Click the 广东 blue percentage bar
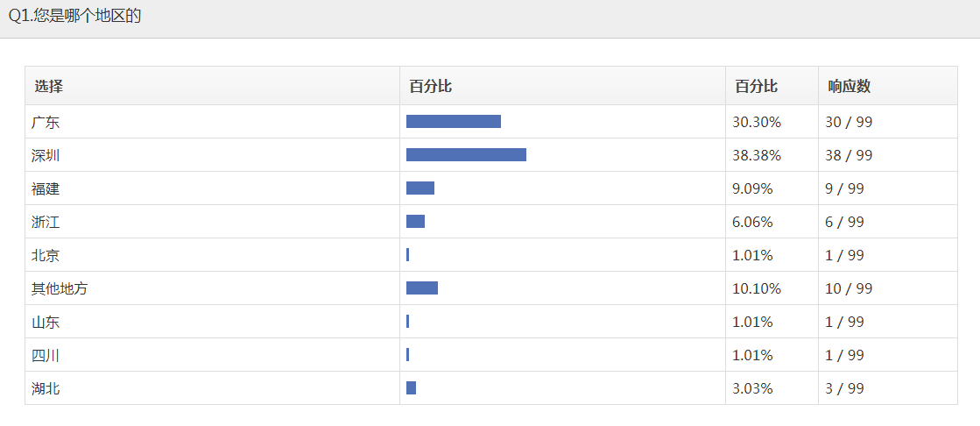Image resolution: width=980 pixels, height=426 pixels. [454, 121]
